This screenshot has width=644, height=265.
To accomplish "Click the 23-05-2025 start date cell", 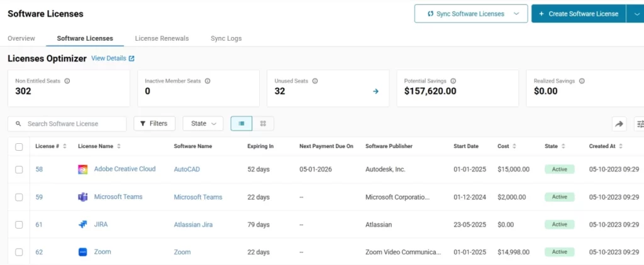I will pos(470,225).
